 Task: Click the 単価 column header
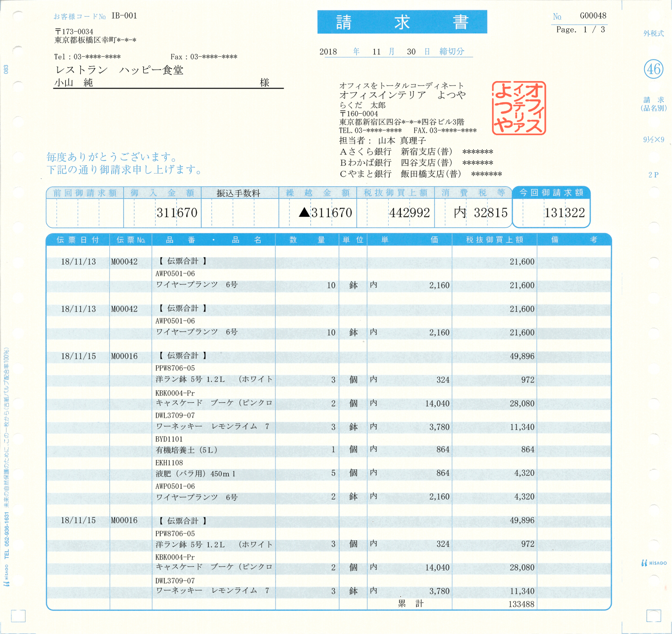tap(410, 240)
